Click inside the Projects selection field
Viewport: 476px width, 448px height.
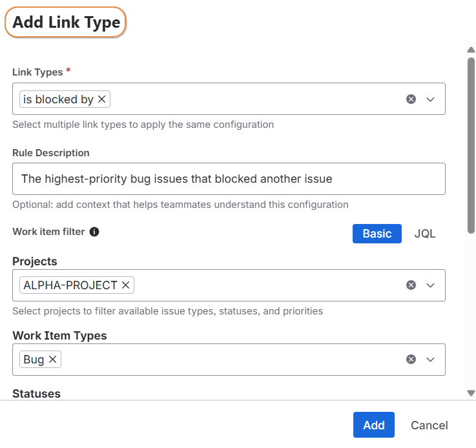[x=265, y=285]
